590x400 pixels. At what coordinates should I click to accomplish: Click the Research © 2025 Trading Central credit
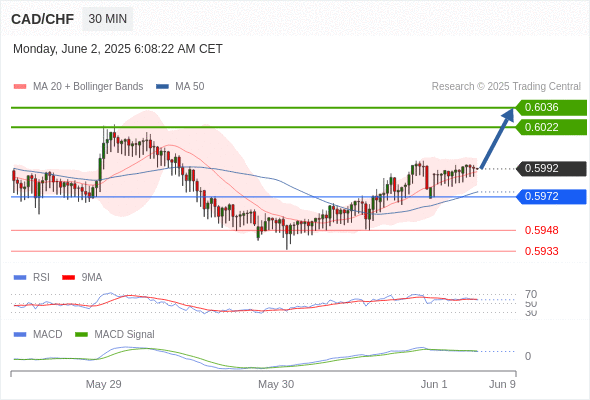[506, 87]
